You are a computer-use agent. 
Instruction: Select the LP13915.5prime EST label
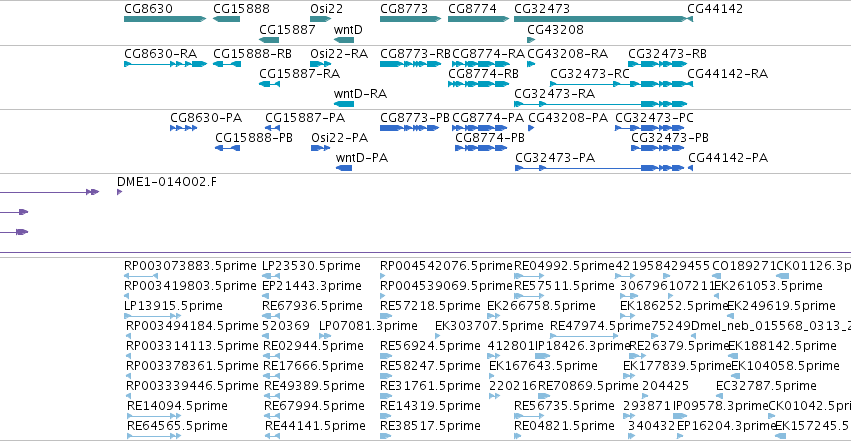point(173,306)
